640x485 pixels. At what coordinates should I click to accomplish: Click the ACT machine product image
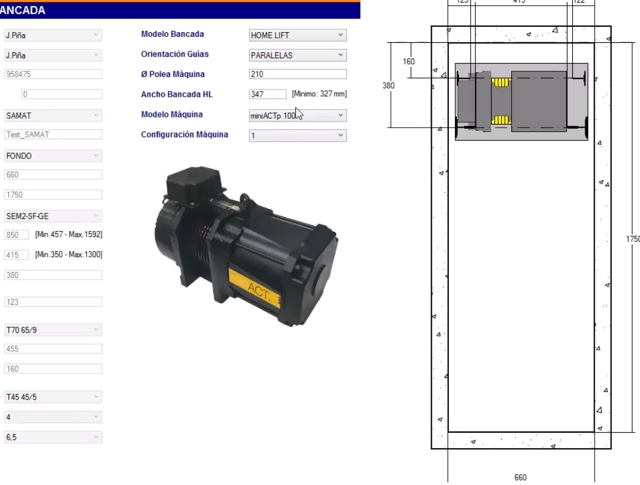[x=246, y=246]
